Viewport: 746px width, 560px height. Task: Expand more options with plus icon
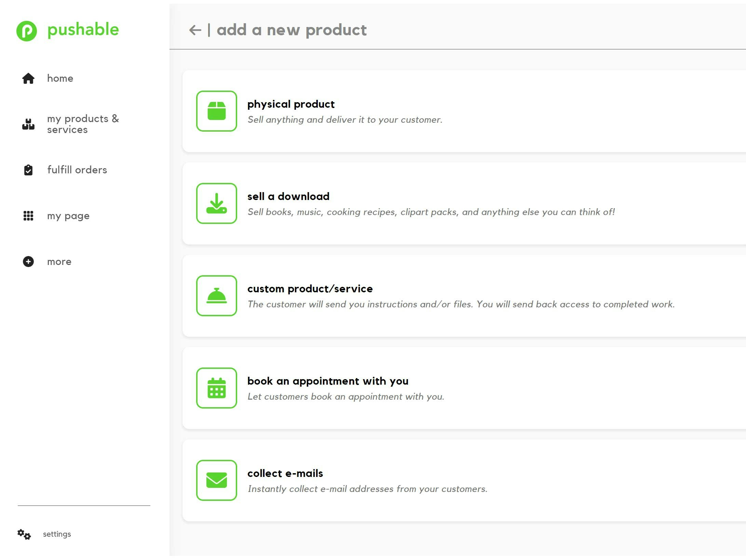point(28,262)
